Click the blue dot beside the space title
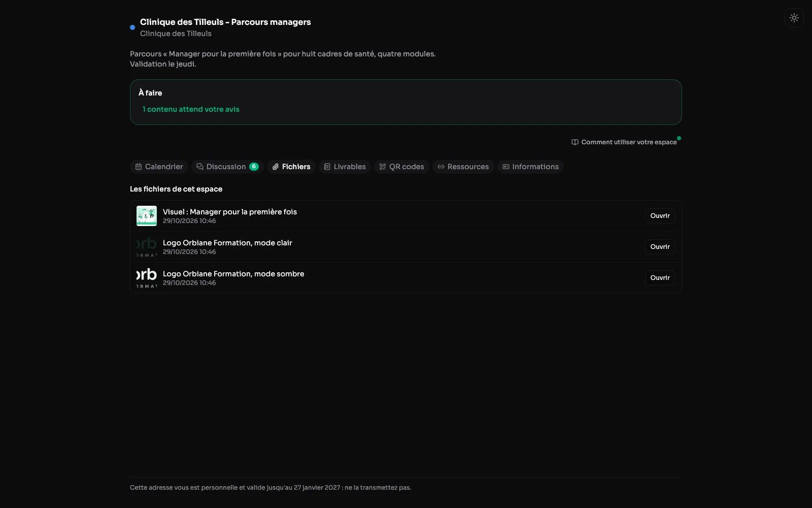The image size is (812, 508). (132, 27)
